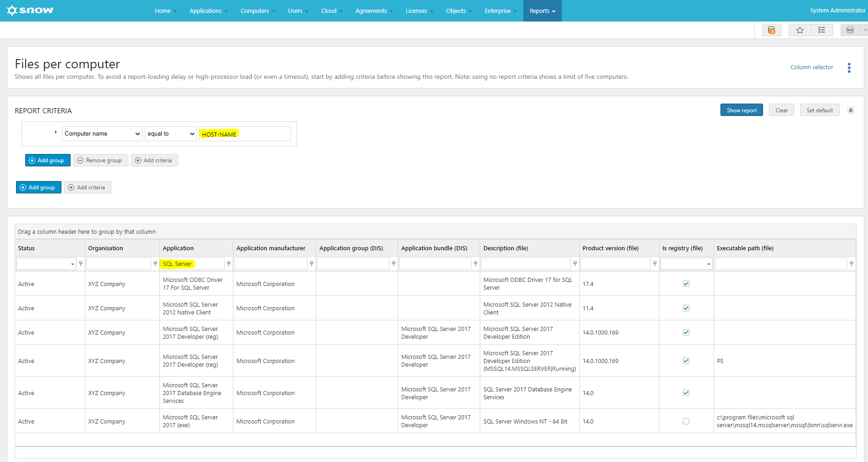This screenshot has width=868, height=462.
Task: Open the Status column filter dropdown
Action: (x=72, y=264)
